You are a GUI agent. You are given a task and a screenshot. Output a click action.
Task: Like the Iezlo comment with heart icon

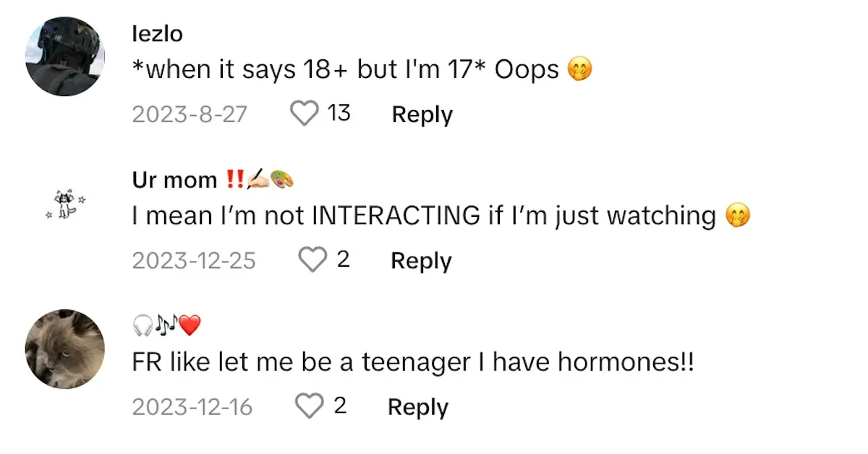[x=304, y=113]
